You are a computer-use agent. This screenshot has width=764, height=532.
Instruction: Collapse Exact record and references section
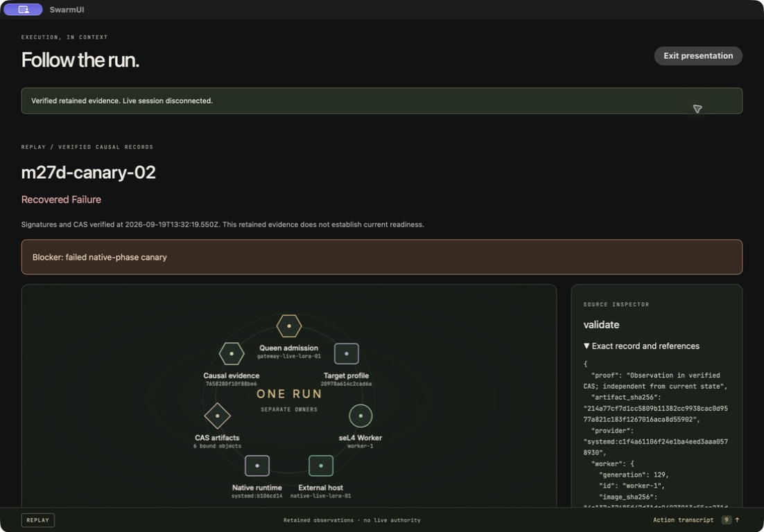tap(641, 346)
